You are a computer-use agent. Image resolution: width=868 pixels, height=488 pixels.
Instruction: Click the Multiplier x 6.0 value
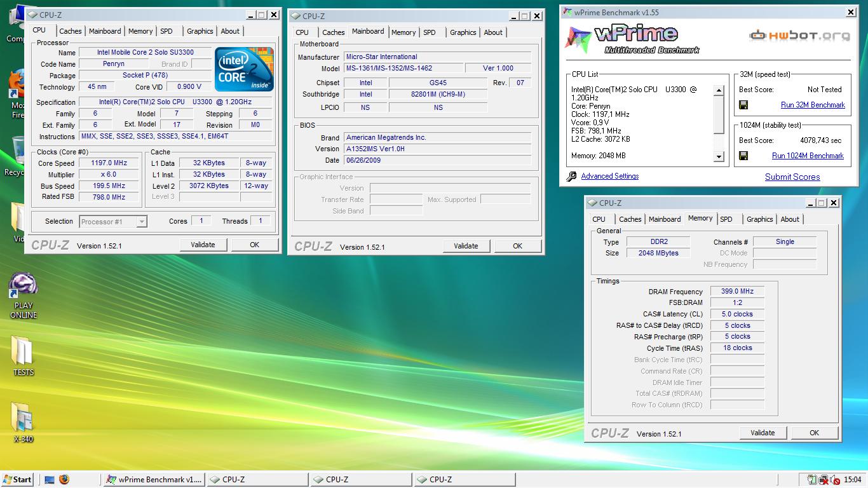point(109,175)
